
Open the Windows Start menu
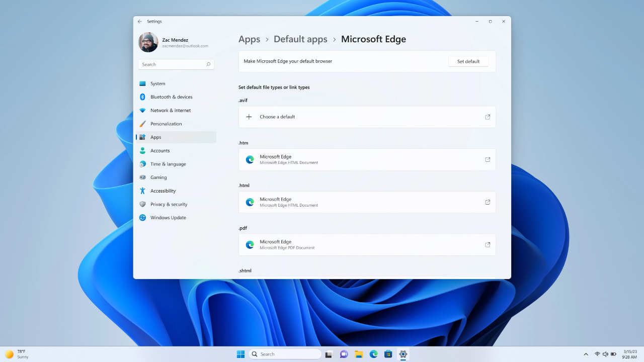[x=240, y=354]
